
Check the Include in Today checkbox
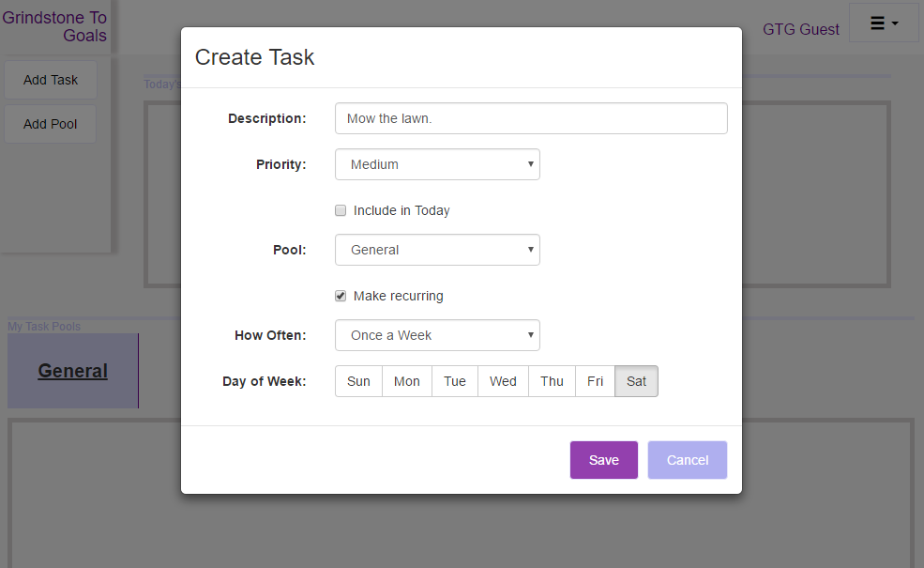[x=341, y=210]
